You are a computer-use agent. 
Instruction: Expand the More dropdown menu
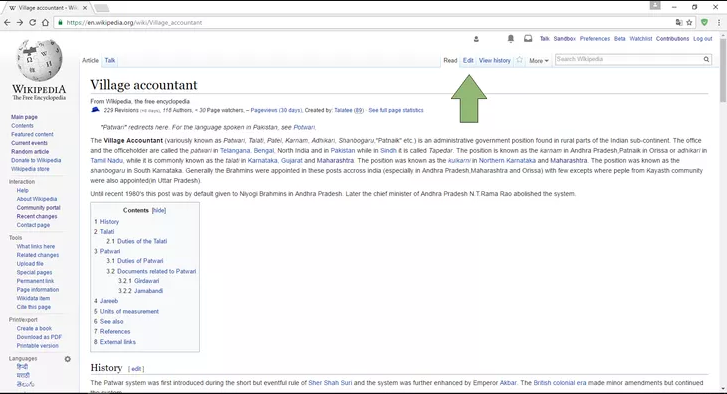point(538,61)
